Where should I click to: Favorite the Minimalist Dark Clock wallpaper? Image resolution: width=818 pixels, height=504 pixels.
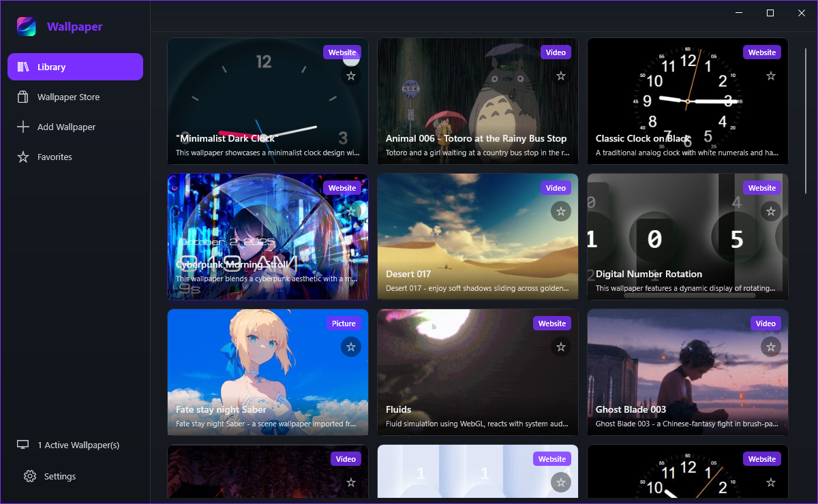point(351,76)
